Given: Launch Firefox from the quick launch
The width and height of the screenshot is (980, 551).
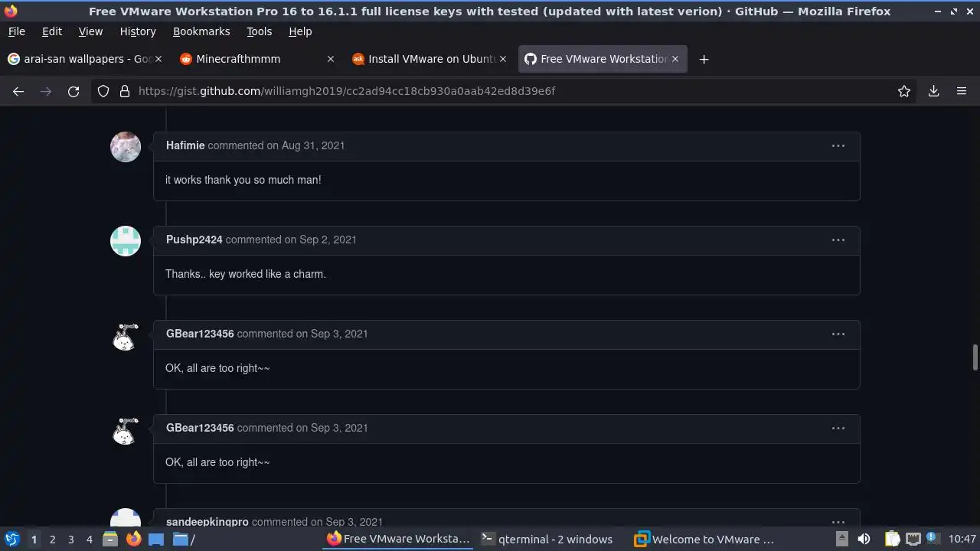Looking at the screenshot, I should (x=133, y=539).
